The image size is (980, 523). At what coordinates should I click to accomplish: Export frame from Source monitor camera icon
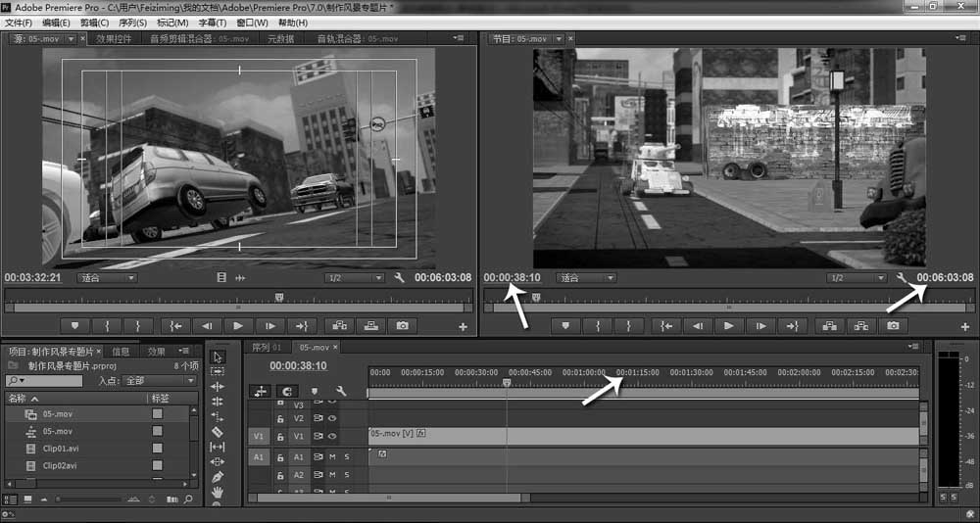[x=403, y=325]
